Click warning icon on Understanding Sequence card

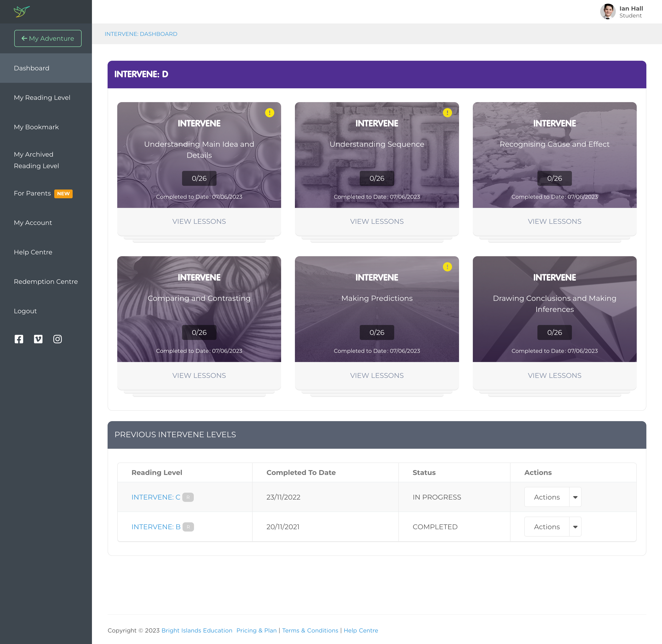tap(447, 113)
